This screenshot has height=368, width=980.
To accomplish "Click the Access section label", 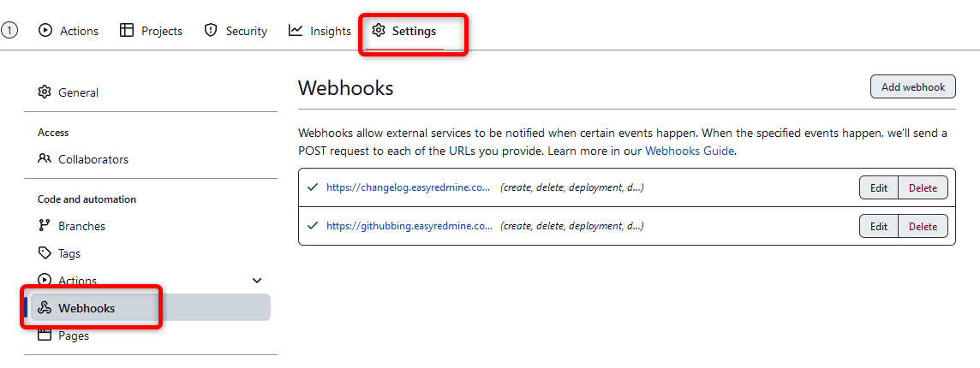I will click(53, 133).
